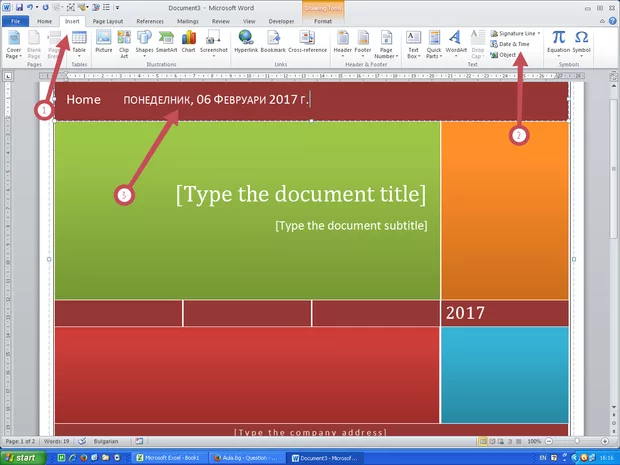The height and width of the screenshot is (465, 620).
Task: Customize Quick Access Toolbar dropdown arrow
Action: click(117, 8)
